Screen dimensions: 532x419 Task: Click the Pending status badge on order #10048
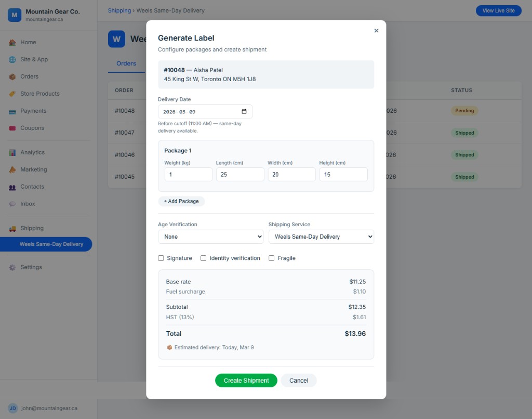click(x=464, y=111)
